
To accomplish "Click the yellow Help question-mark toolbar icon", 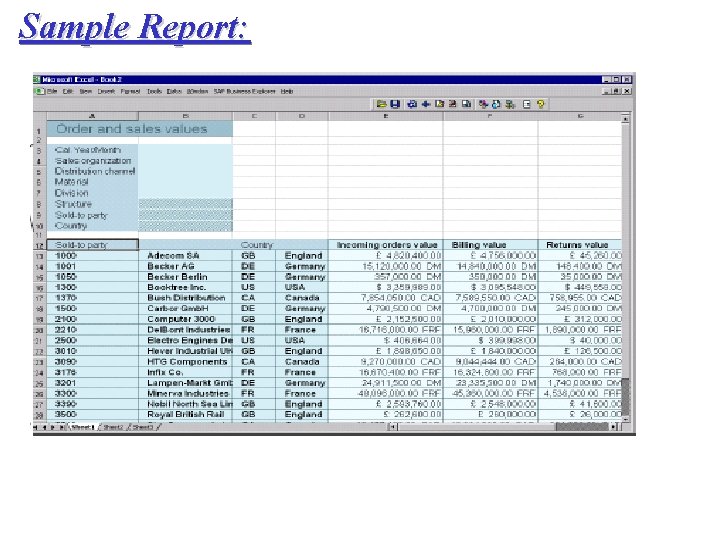I will point(540,104).
